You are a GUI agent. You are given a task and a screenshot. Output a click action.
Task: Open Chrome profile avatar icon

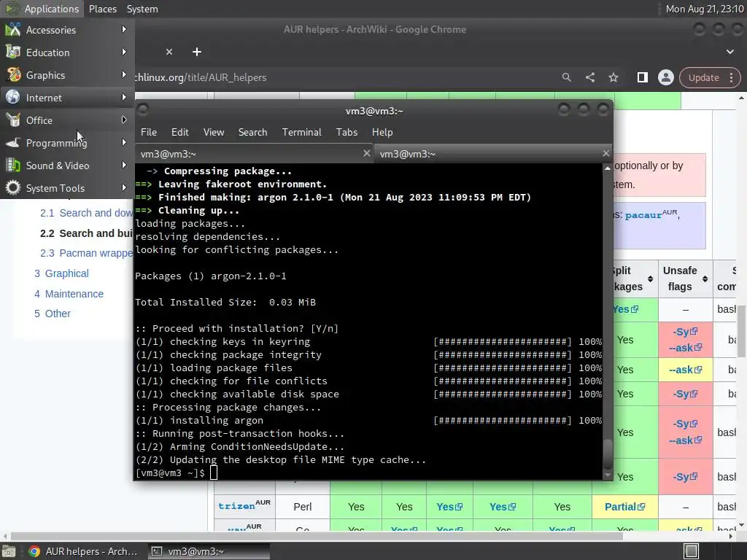coord(665,77)
